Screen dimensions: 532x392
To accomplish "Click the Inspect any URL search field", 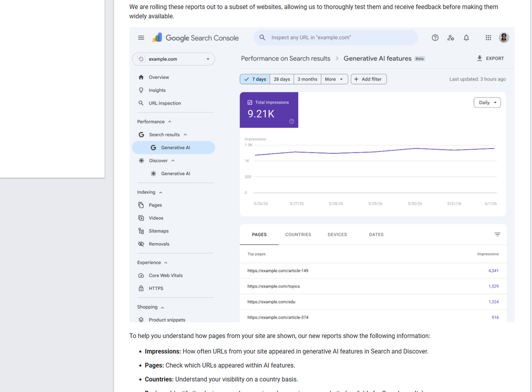I will (336, 38).
